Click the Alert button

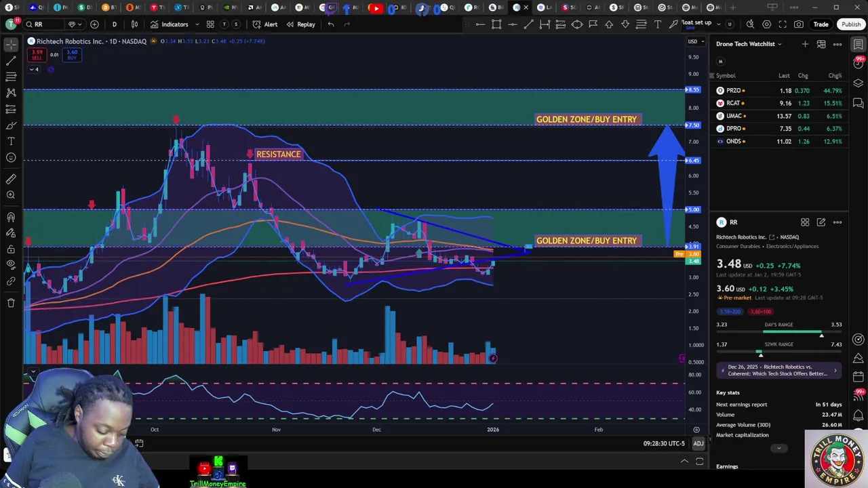[264, 24]
